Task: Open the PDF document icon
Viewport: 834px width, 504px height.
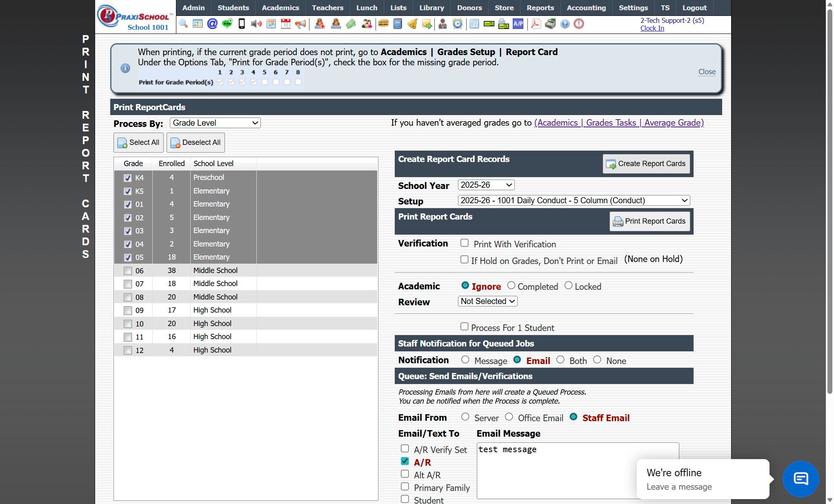Action: 536,24
